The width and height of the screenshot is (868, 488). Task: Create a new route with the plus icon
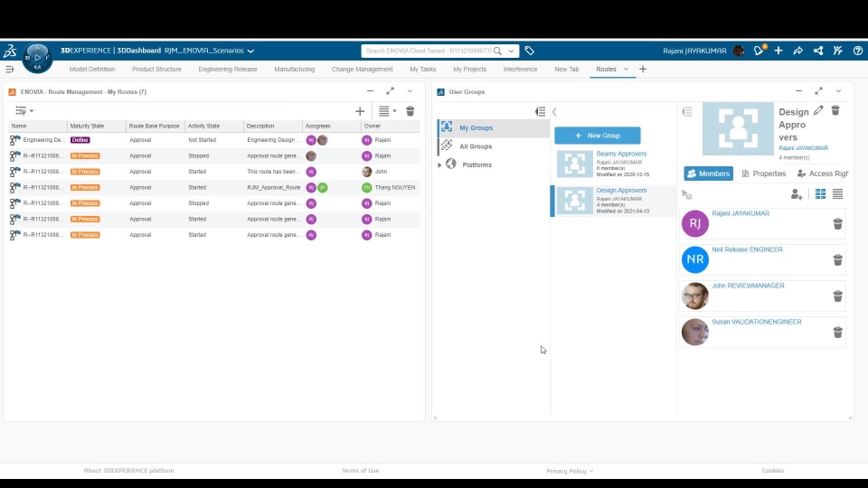click(x=360, y=111)
